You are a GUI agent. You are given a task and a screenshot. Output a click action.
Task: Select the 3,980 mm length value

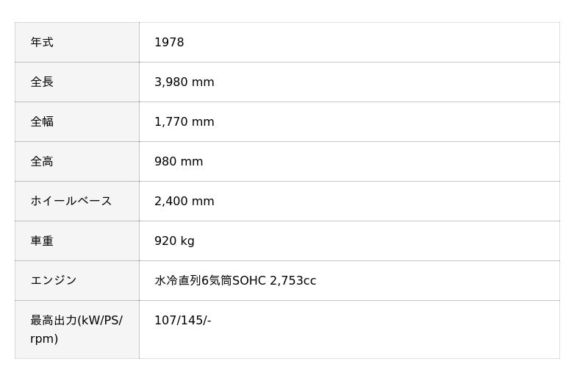coord(184,82)
